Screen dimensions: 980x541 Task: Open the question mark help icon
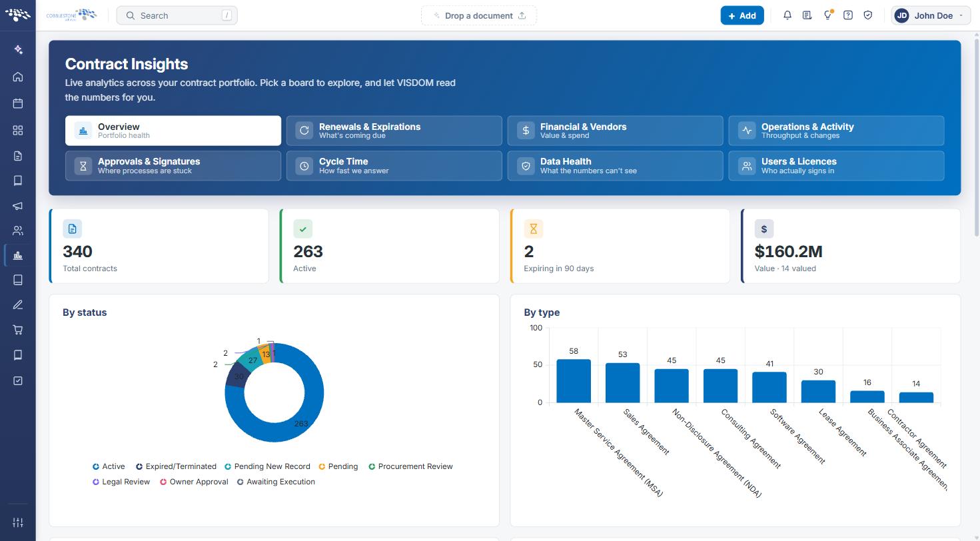tap(848, 15)
